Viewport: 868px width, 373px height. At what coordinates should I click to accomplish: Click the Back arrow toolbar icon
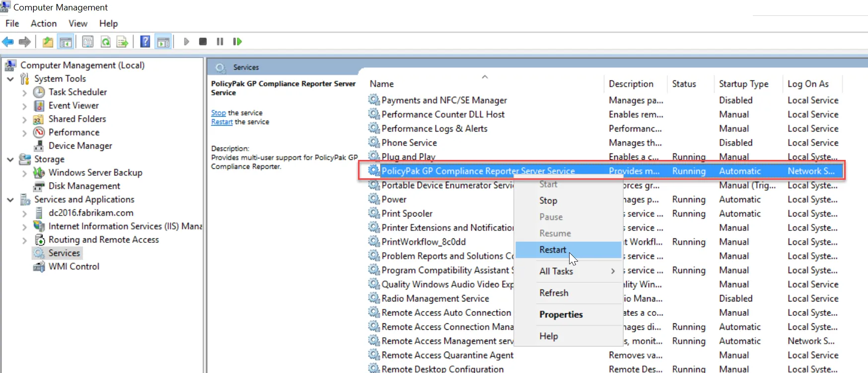(x=8, y=42)
